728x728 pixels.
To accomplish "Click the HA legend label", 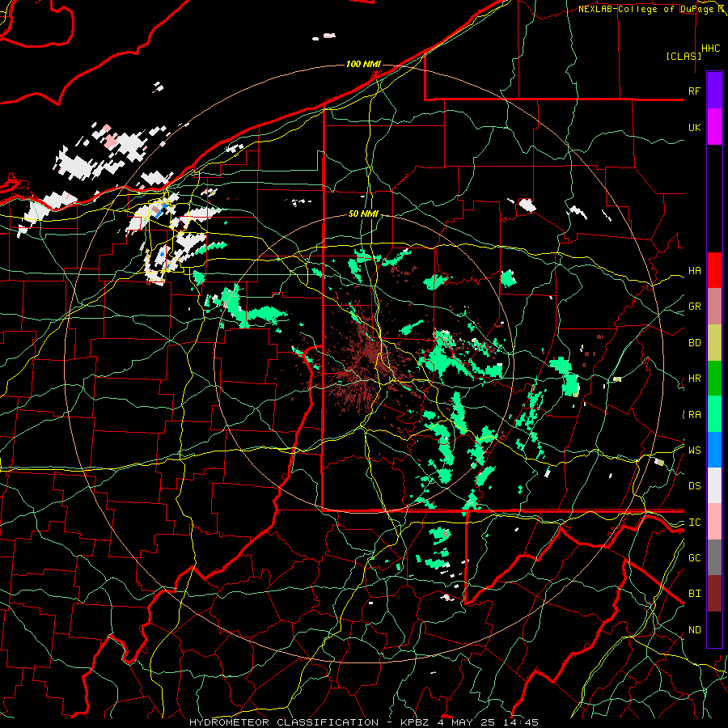I will click(694, 270).
